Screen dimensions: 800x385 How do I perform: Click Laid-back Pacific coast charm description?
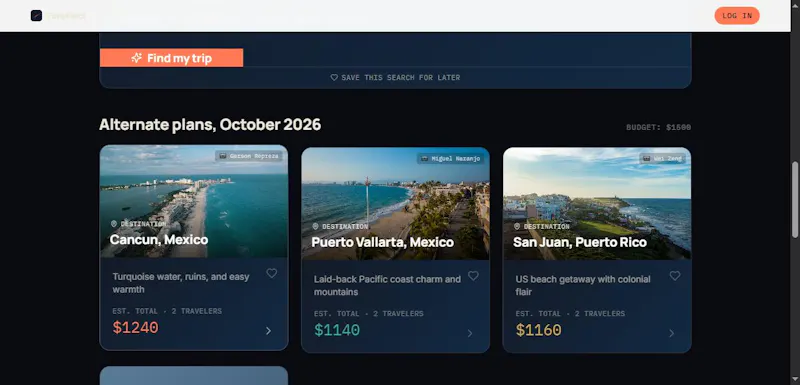387,286
